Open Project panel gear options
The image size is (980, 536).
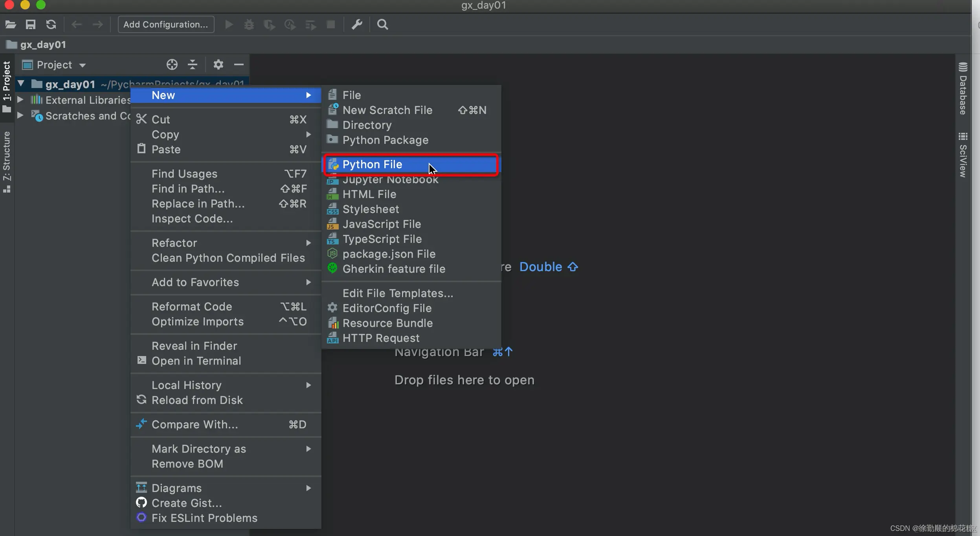coord(218,64)
